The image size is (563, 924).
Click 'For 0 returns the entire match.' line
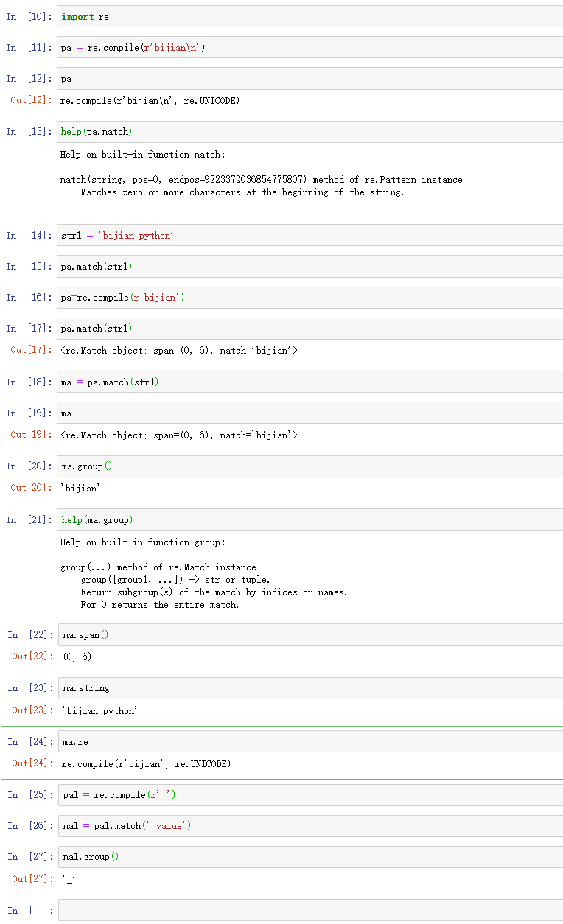160,604
